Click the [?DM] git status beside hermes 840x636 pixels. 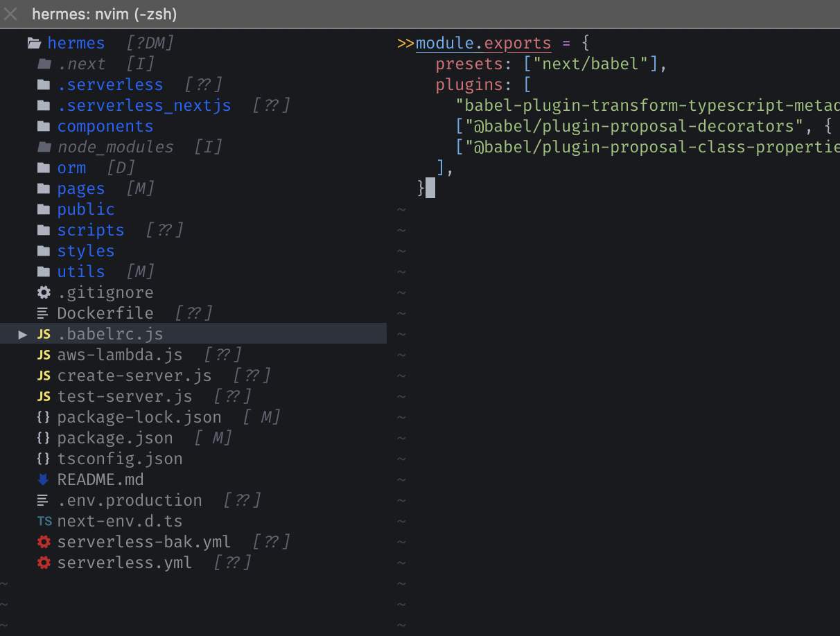tap(150, 43)
